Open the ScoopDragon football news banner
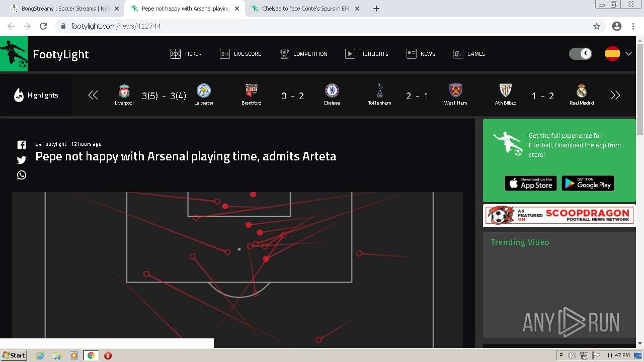This screenshot has height=362, width=644. [x=559, y=215]
